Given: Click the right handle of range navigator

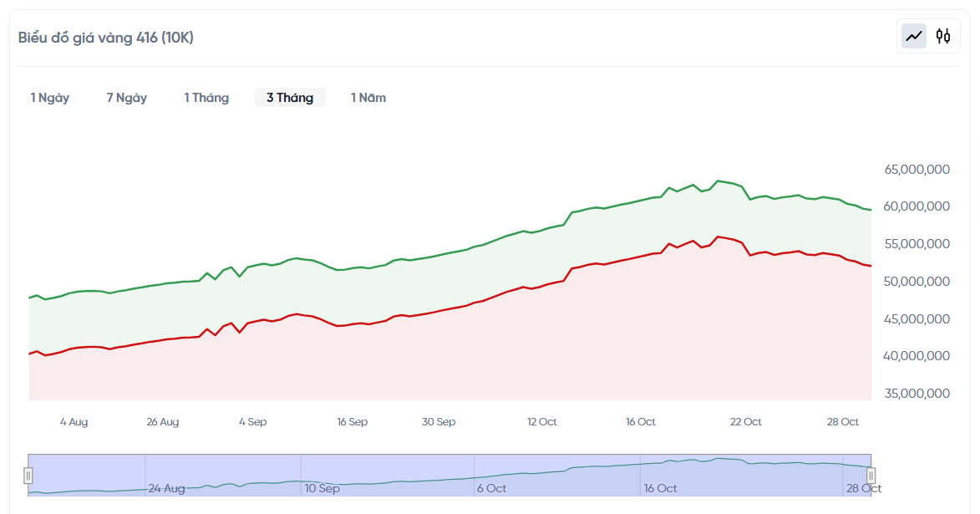Looking at the screenshot, I should point(871,476).
